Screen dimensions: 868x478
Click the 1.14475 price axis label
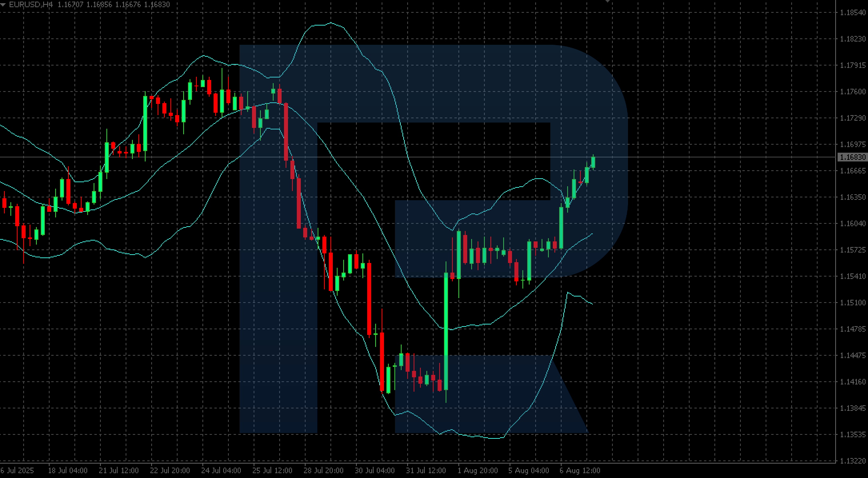click(x=852, y=355)
